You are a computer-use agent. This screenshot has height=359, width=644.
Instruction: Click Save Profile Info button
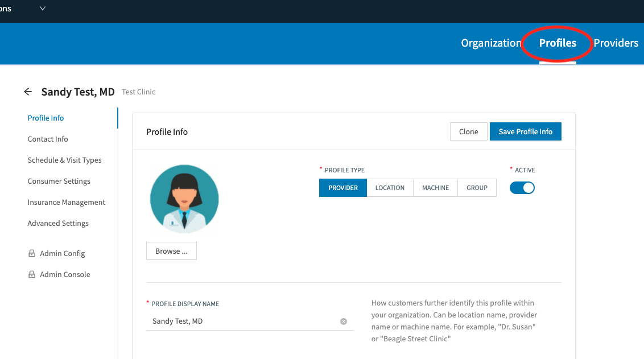click(x=525, y=131)
